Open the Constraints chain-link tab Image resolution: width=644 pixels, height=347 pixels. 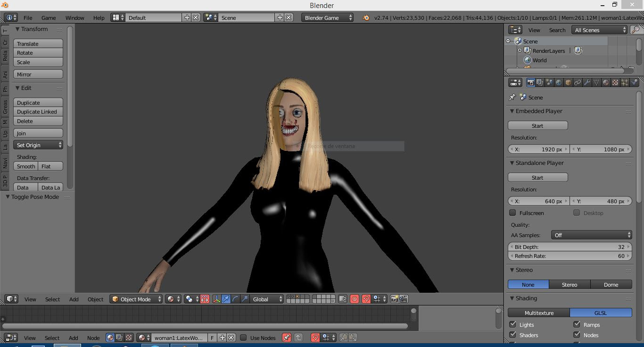coord(578,83)
